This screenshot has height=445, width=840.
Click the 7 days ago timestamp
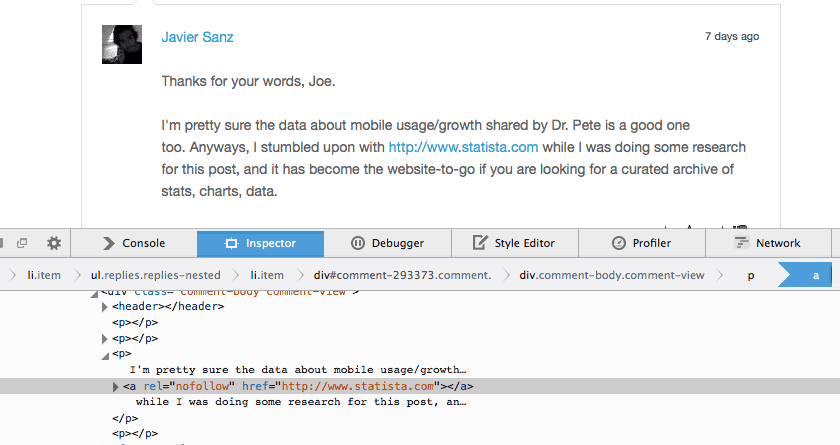pos(732,36)
